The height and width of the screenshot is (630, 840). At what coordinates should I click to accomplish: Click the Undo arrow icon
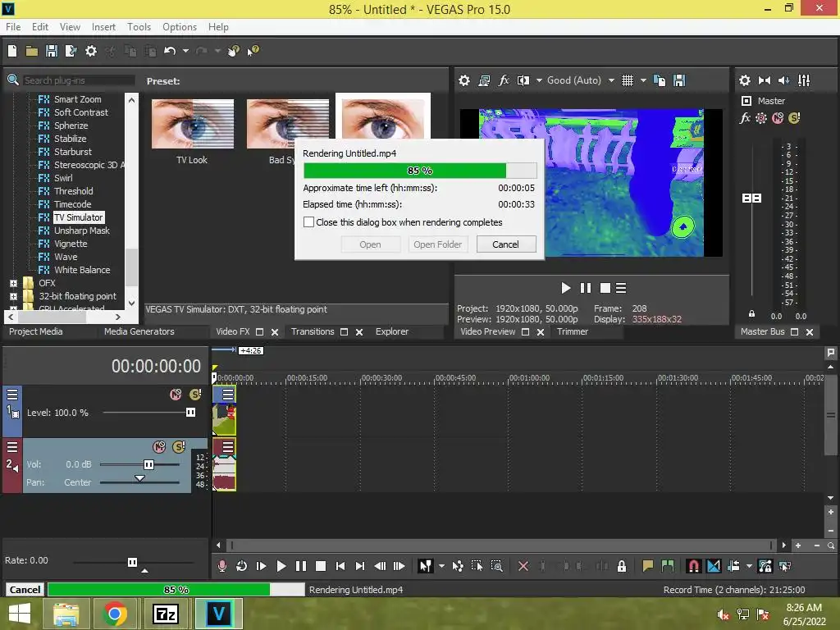coord(170,51)
